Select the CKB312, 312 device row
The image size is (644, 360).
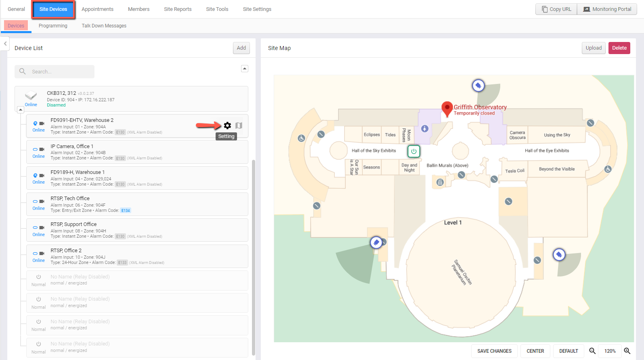[131, 99]
